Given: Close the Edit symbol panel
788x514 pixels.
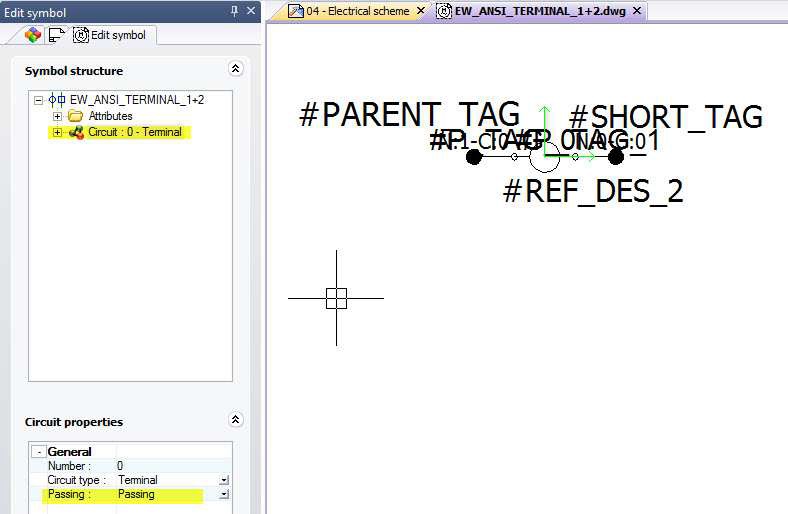Looking at the screenshot, I should 251,11.
